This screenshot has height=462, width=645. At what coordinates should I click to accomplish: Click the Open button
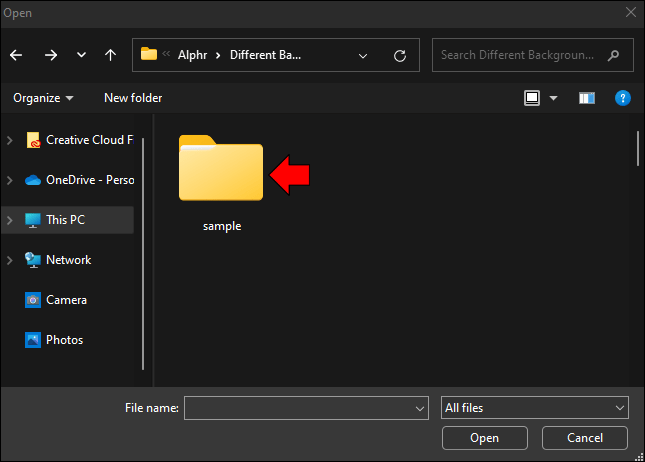coord(484,438)
